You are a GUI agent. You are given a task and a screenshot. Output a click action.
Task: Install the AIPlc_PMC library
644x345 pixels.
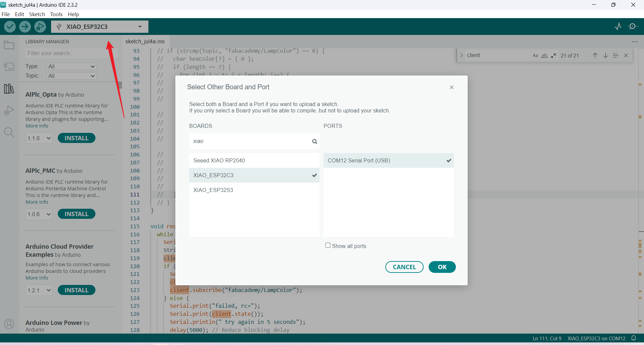pyautogui.click(x=77, y=214)
